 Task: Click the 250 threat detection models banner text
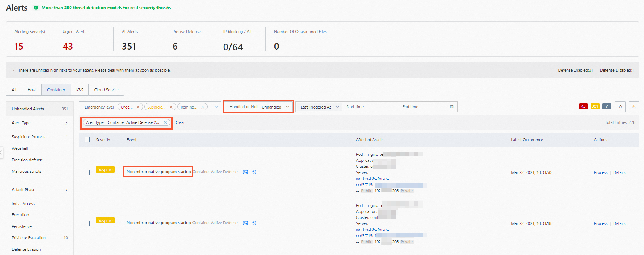coord(106,8)
